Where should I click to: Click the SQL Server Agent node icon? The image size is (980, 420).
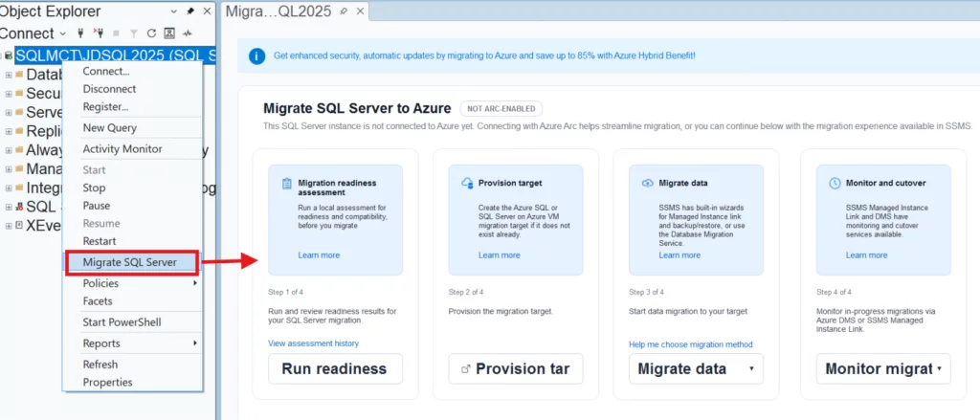tap(19, 207)
